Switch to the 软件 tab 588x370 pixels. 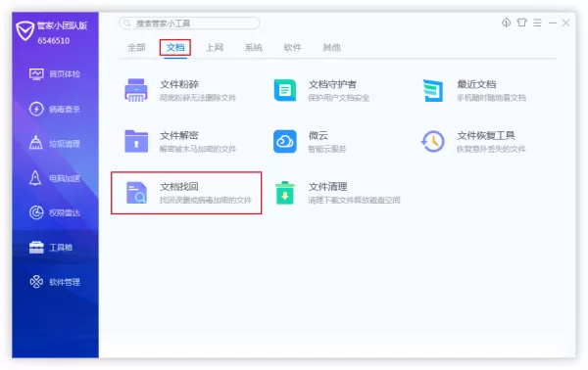point(292,48)
